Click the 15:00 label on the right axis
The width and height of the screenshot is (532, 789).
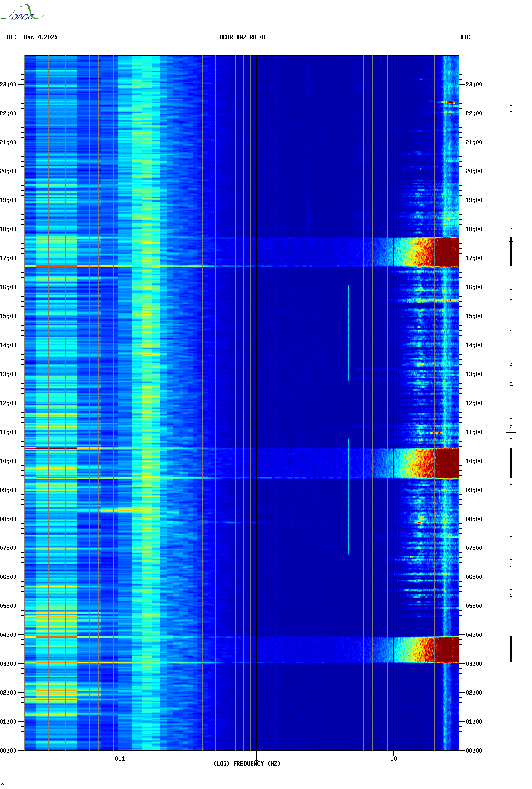[474, 316]
